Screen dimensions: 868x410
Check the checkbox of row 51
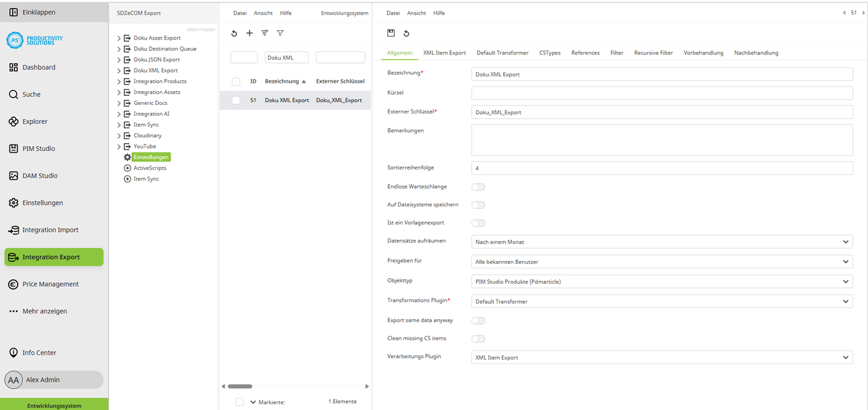pyautogui.click(x=235, y=100)
